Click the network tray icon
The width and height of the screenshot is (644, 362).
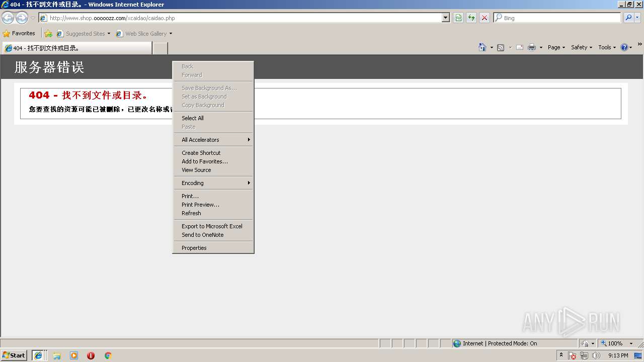pyautogui.click(x=584, y=355)
